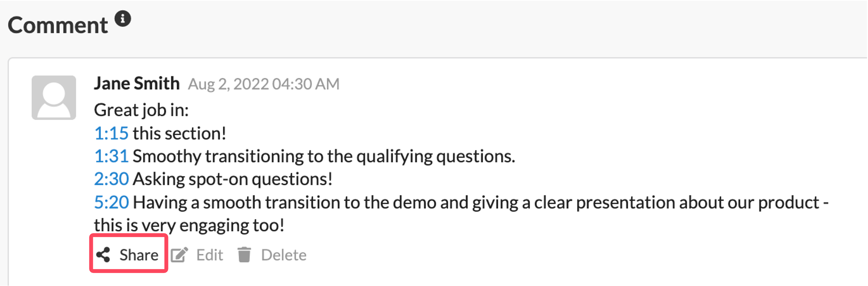Click the Jane Smith author name
The height and width of the screenshot is (286, 868).
coord(137,83)
